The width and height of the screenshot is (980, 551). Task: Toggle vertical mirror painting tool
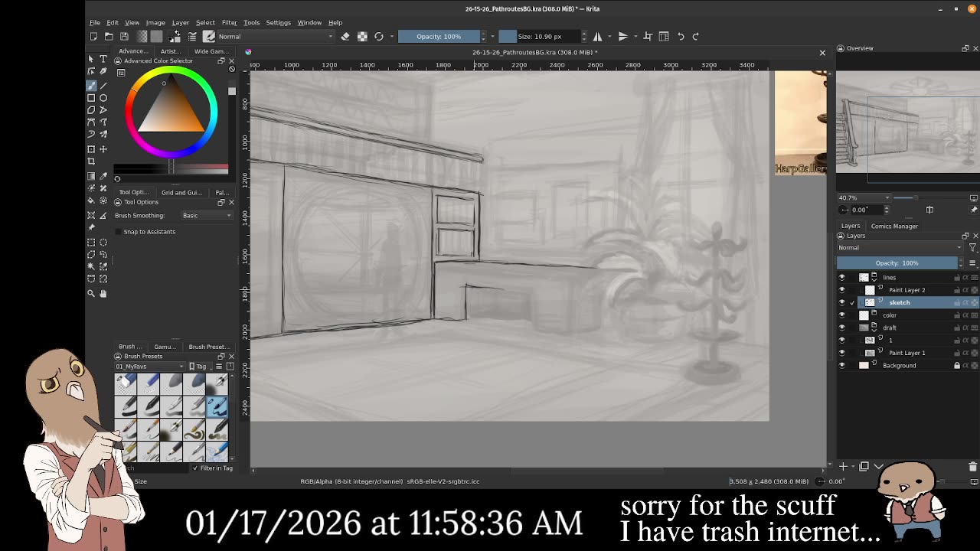click(622, 36)
